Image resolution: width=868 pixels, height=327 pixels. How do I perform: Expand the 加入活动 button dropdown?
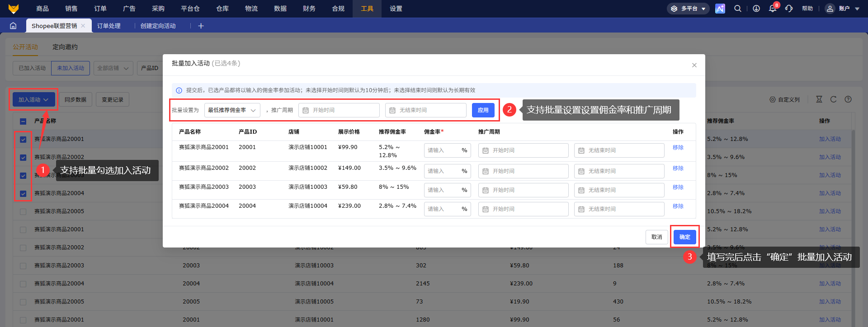coord(33,100)
